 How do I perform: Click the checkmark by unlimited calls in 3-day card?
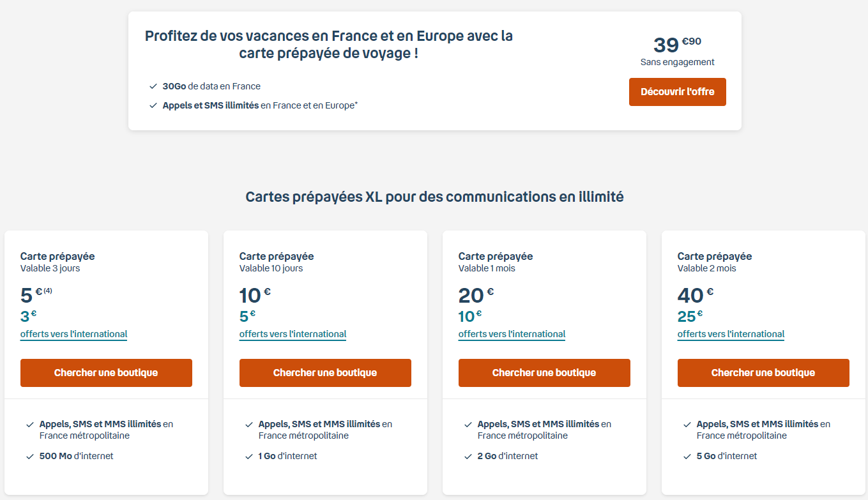30,424
